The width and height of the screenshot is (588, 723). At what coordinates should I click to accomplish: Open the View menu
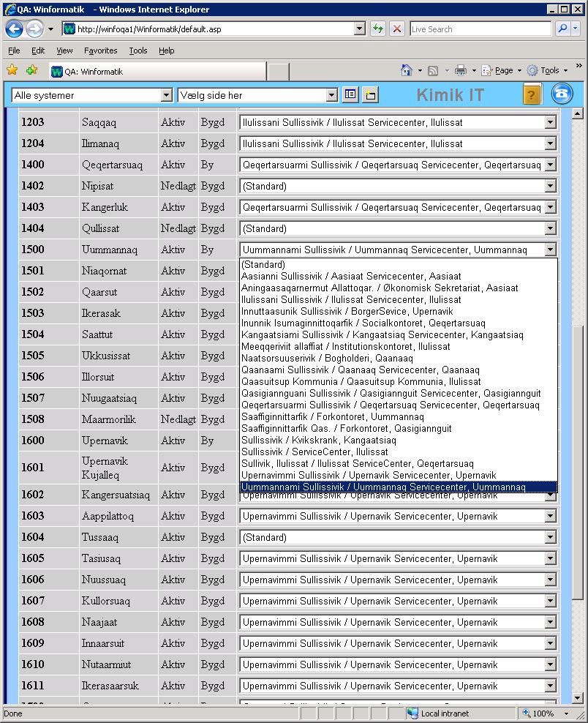coord(64,50)
